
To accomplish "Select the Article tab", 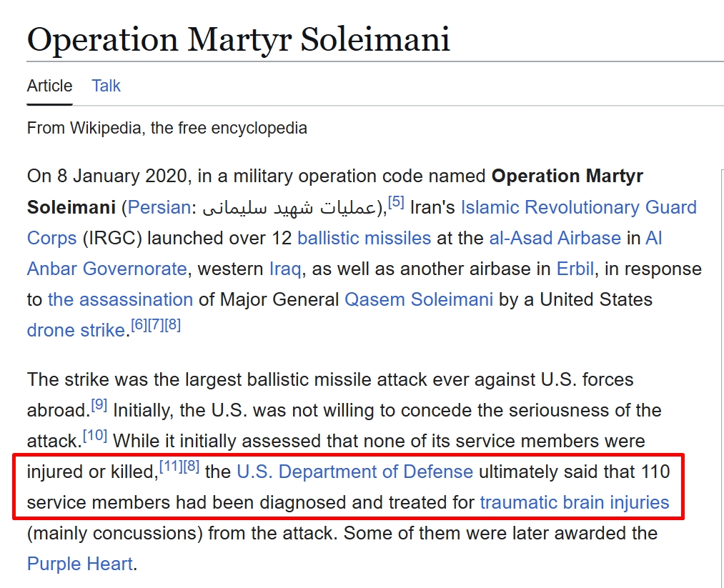I will pos(49,86).
